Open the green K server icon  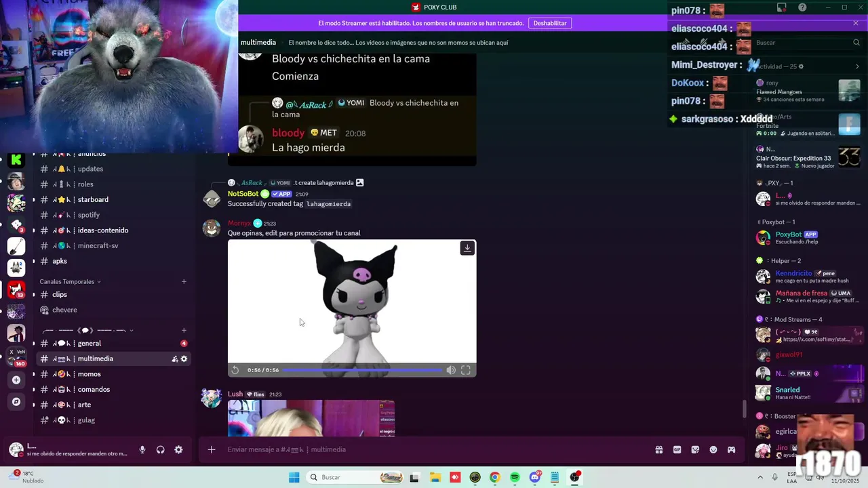[16, 160]
